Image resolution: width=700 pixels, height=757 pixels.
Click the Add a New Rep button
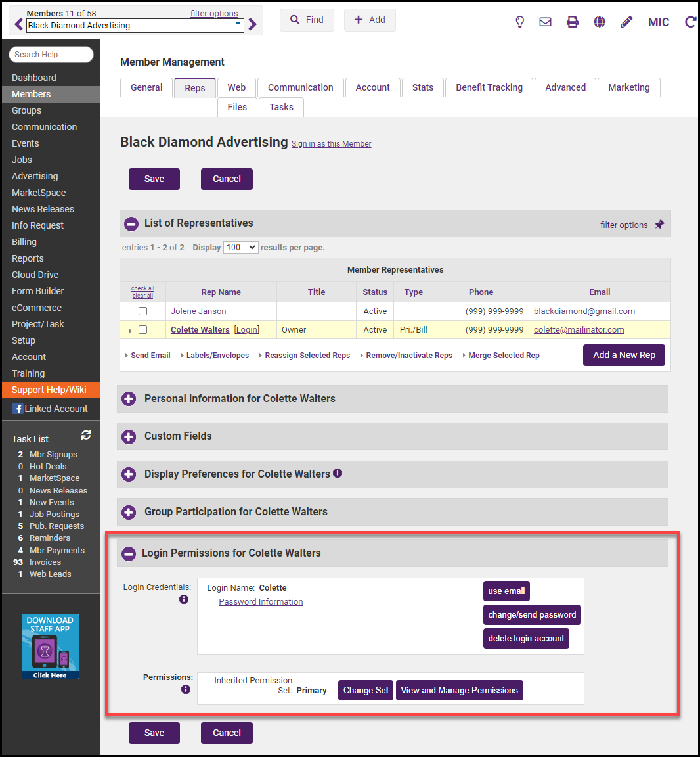pos(624,355)
